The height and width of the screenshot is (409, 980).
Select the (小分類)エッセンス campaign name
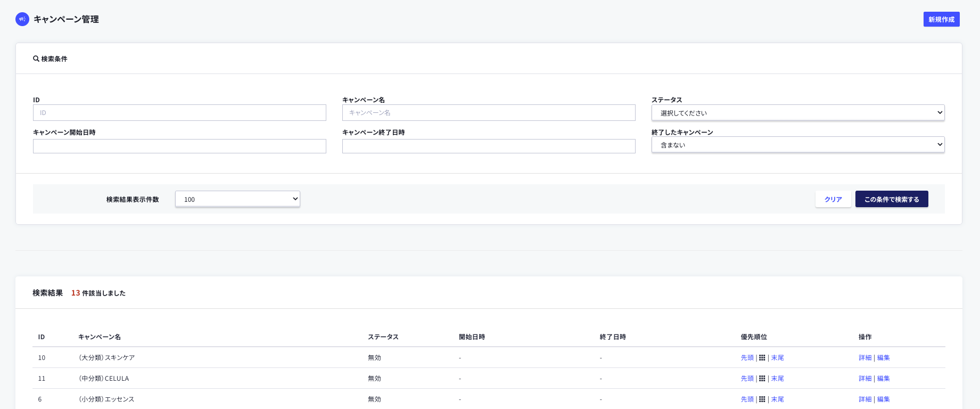(x=106, y=399)
